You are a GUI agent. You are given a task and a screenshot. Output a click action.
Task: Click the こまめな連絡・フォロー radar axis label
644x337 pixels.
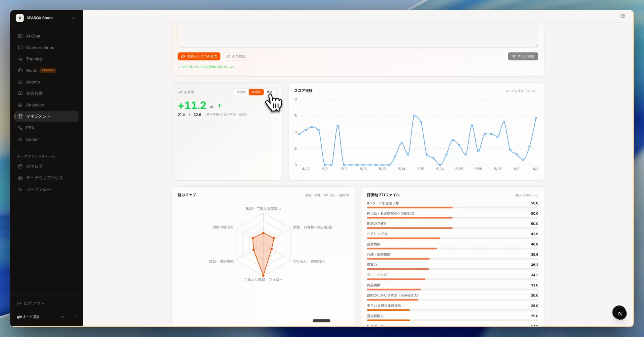coord(263,280)
